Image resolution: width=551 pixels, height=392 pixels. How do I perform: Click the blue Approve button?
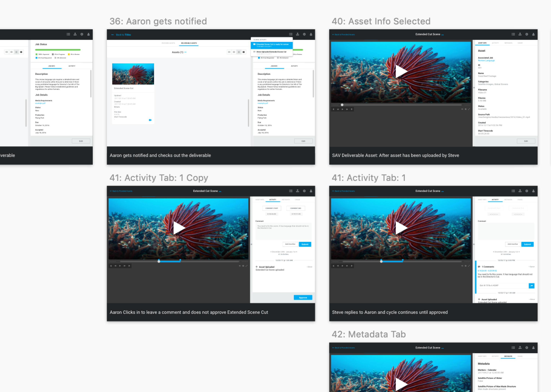pos(303,298)
